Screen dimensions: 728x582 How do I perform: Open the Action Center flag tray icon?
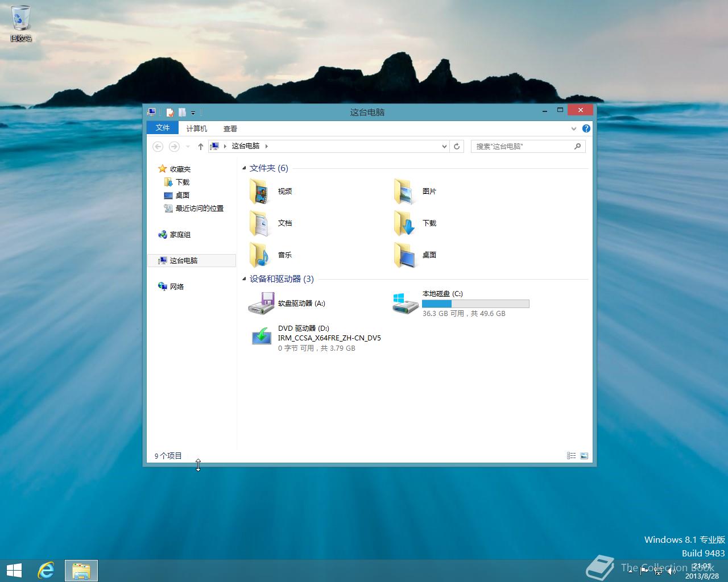[x=644, y=571]
